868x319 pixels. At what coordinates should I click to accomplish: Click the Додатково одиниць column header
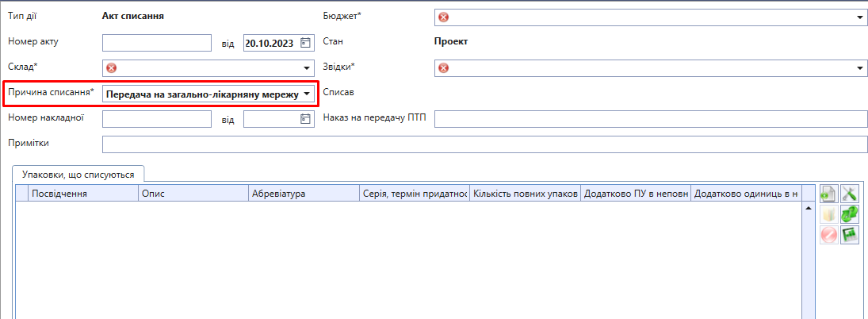click(x=746, y=194)
